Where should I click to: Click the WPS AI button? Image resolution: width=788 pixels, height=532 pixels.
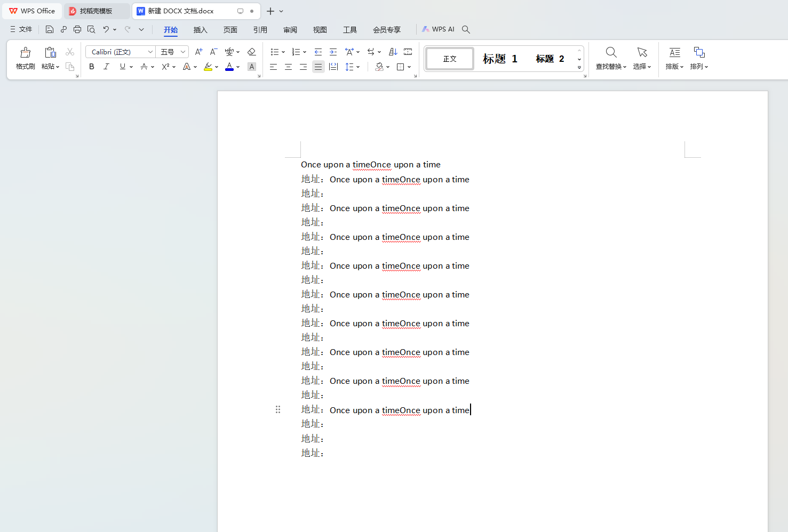tap(438, 29)
